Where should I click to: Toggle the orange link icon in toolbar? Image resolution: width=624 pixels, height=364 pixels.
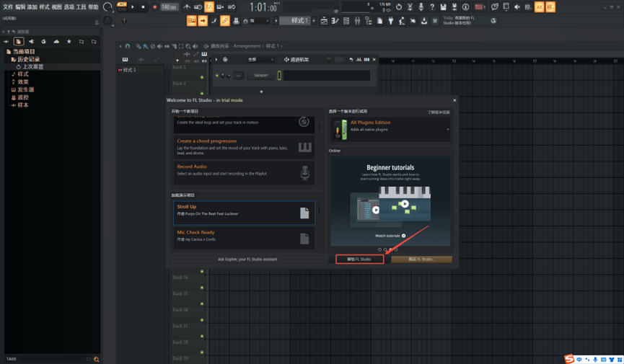225,21
